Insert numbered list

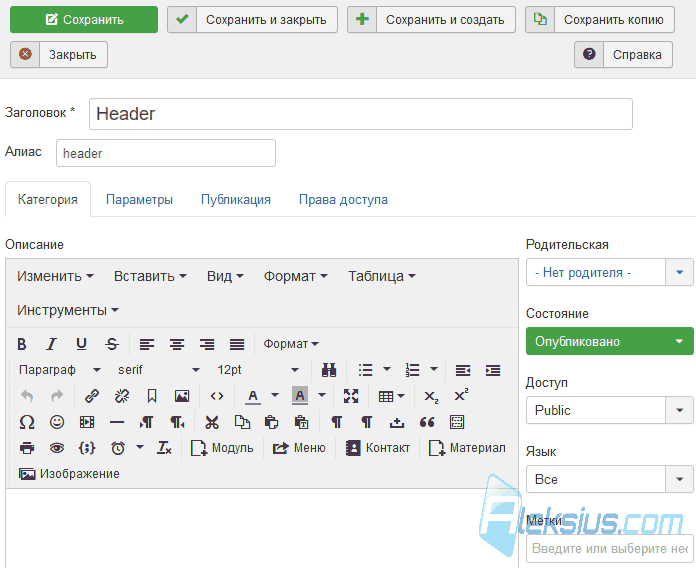412,370
